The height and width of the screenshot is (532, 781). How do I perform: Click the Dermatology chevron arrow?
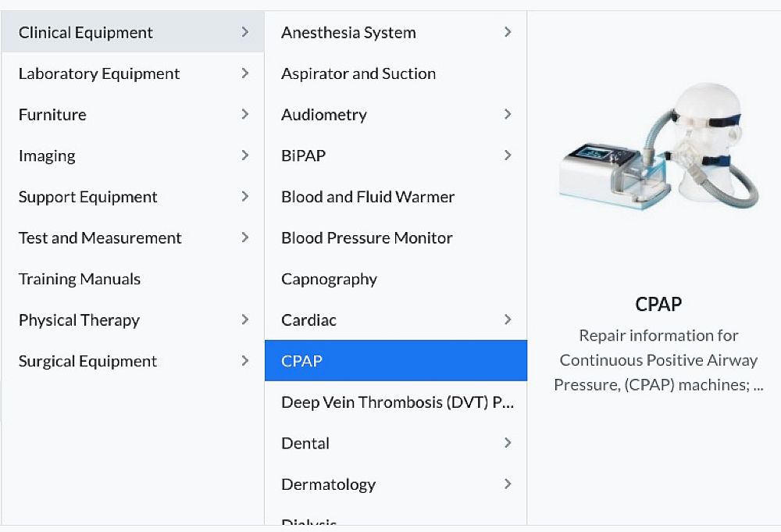tap(508, 484)
